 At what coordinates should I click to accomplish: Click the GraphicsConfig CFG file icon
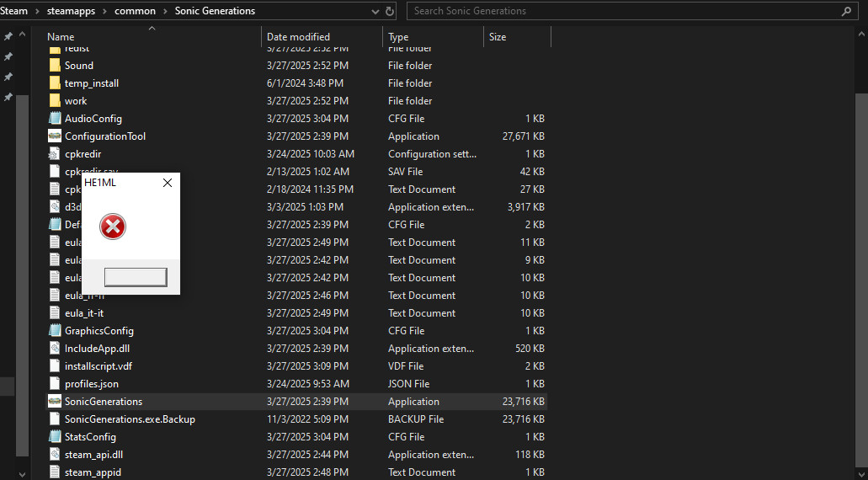click(55, 330)
